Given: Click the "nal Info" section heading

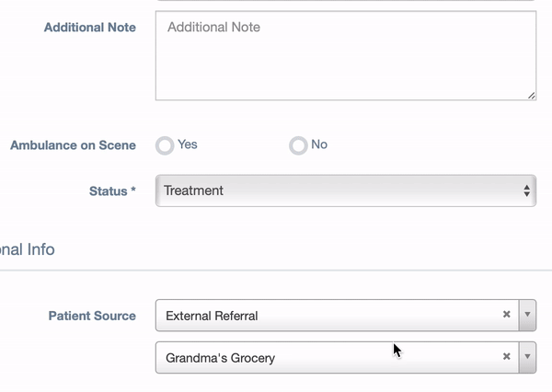Looking at the screenshot, I should tap(27, 249).
